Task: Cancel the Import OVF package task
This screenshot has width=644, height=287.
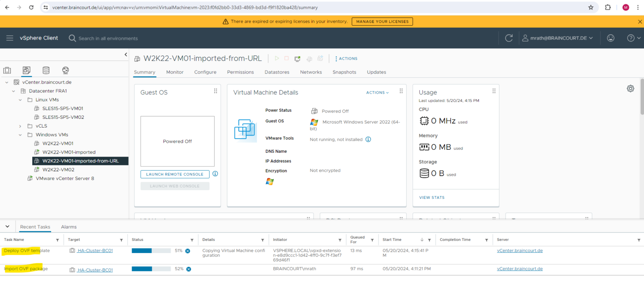Action: click(188, 269)
